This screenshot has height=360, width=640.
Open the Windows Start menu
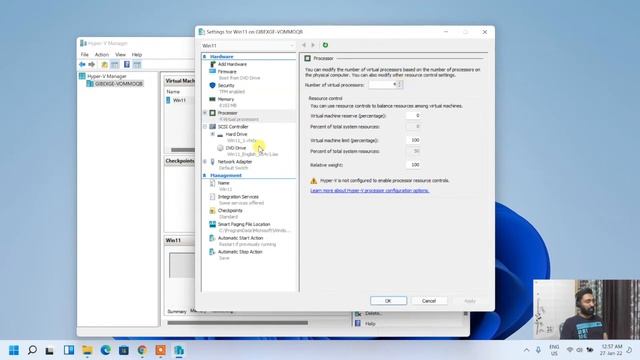pos(14,350)
